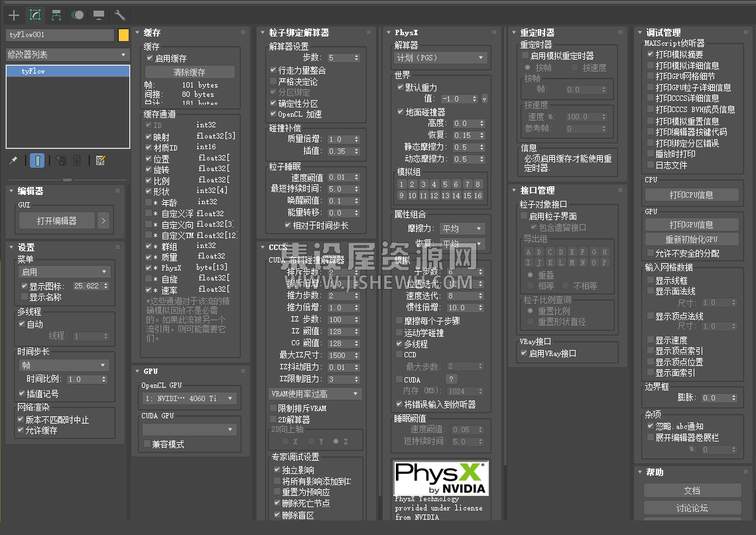This screenshot has height=535, width=756.
Task: Toggle the 启用缓存 checkbox
Action: [x=150, y=58]
